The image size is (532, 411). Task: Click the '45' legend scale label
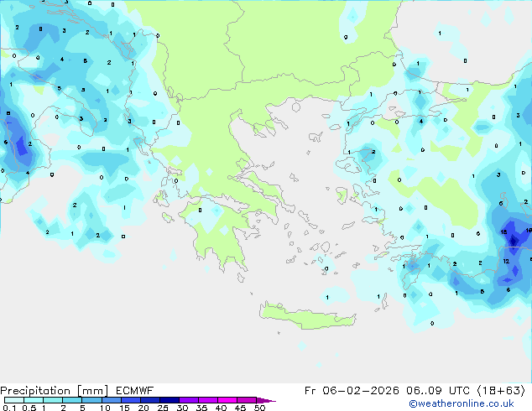tap(240, 408)
